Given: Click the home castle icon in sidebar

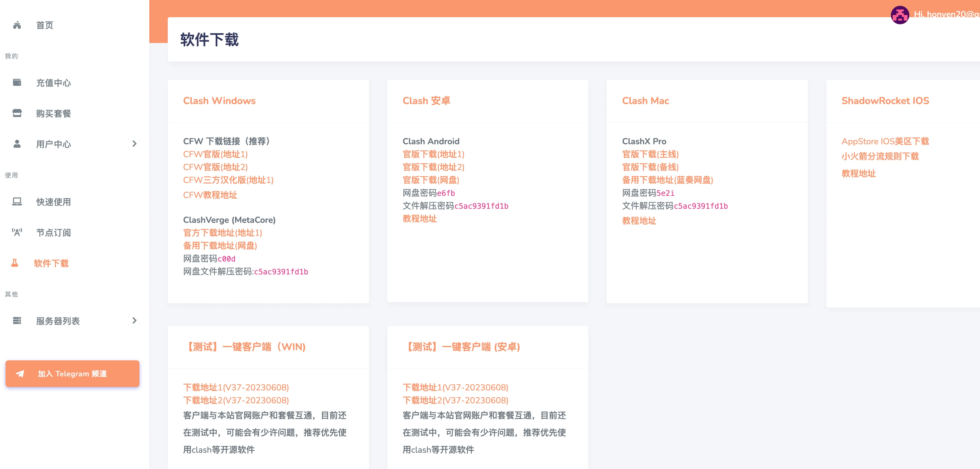Looking at the screenshot, I should pyautogui.click(x=17, y=25).
